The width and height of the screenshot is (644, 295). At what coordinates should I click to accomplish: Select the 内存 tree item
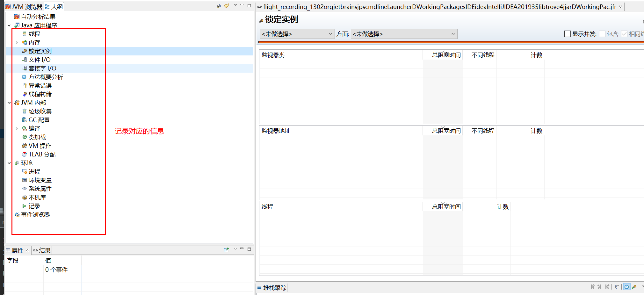pos(34,42)
